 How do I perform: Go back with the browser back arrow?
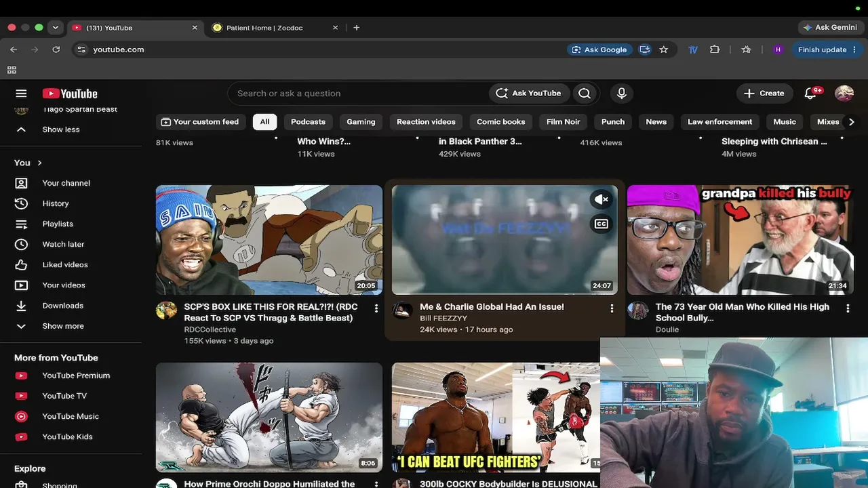tap(14, 49)
